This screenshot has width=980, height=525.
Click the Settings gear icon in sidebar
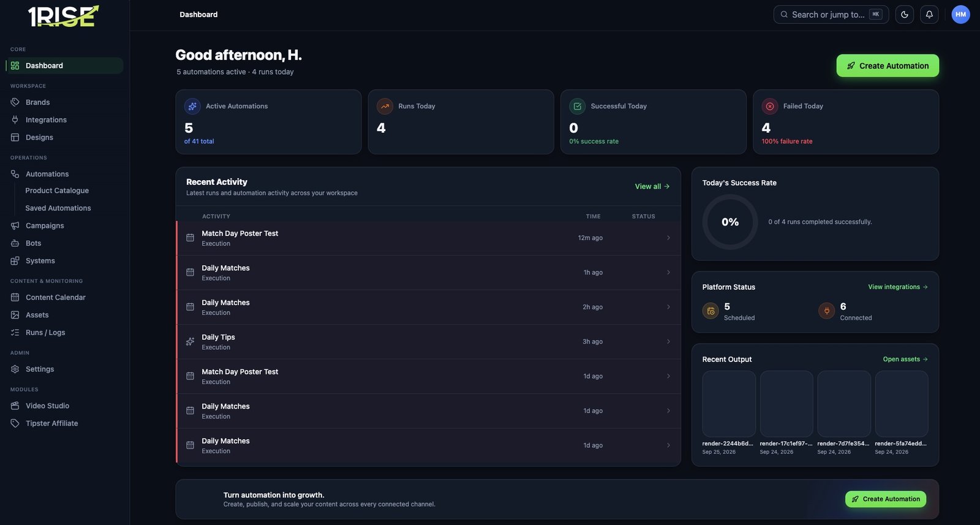[15, 369]
